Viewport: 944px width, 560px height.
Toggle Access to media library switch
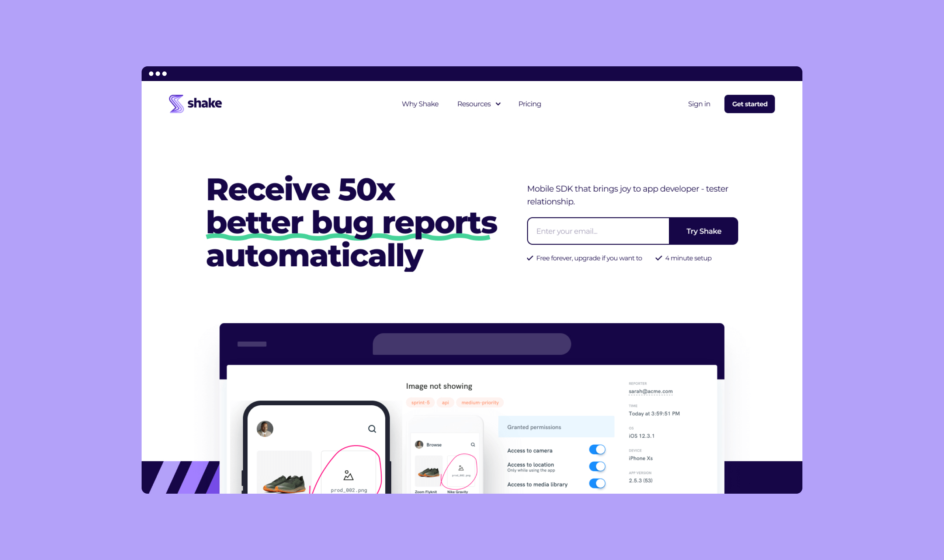click(x=597, y=483)
